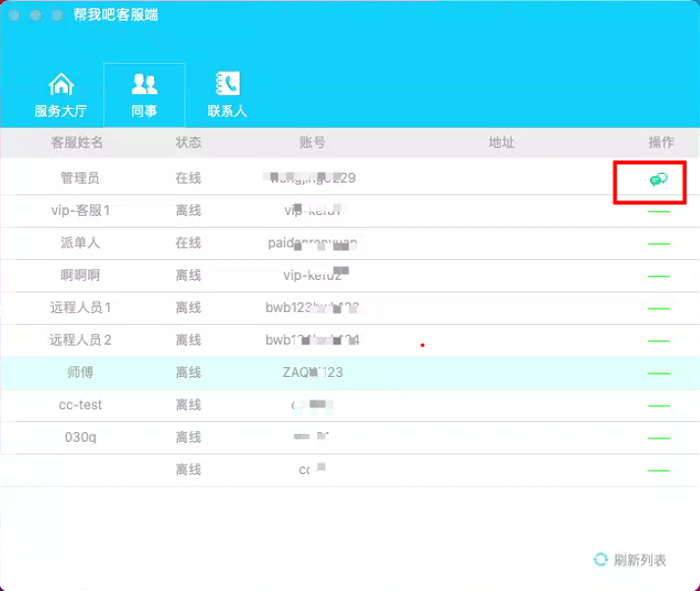Open chat with 管理员 via speech bubble icon
The width and height of the screenshot is (700, 591).
pos(659,180)
